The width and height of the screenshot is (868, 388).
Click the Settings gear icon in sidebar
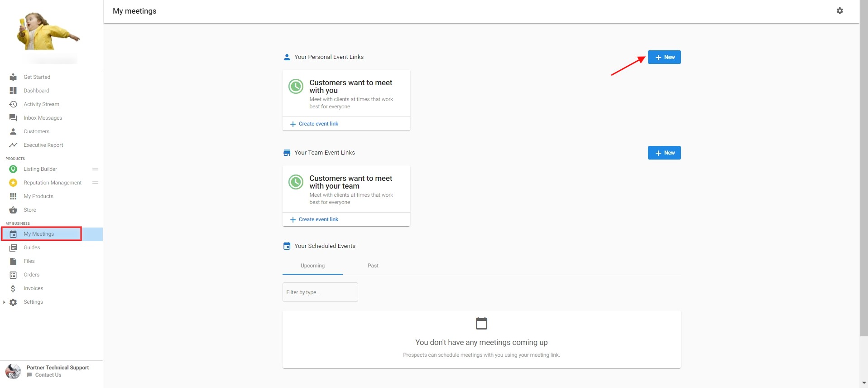coord(13,302)
